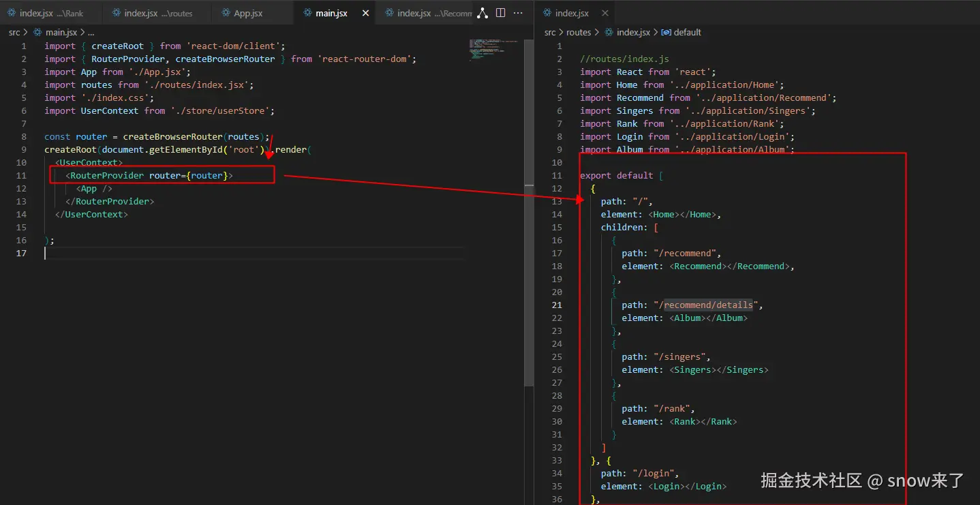Click React icon beside index.jsx breadcrumb
The width and height of the screenshot is (980, 505).
pyautogui.click(x=609, y=32)
